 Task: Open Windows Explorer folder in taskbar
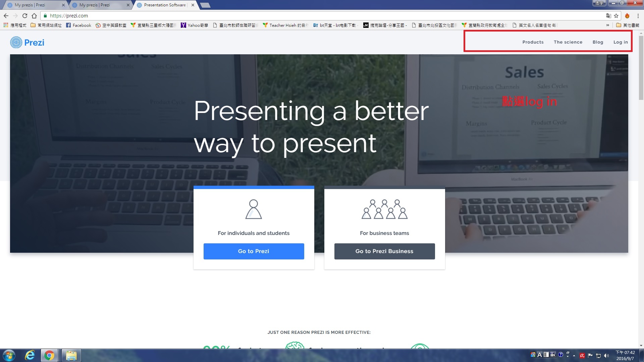(x=71, y=355)
